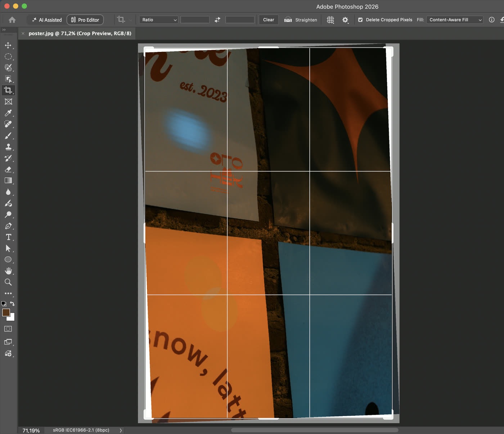Select the Zoom tool
504x434 pixels.
pyautogui.click(x=8, y=282)
